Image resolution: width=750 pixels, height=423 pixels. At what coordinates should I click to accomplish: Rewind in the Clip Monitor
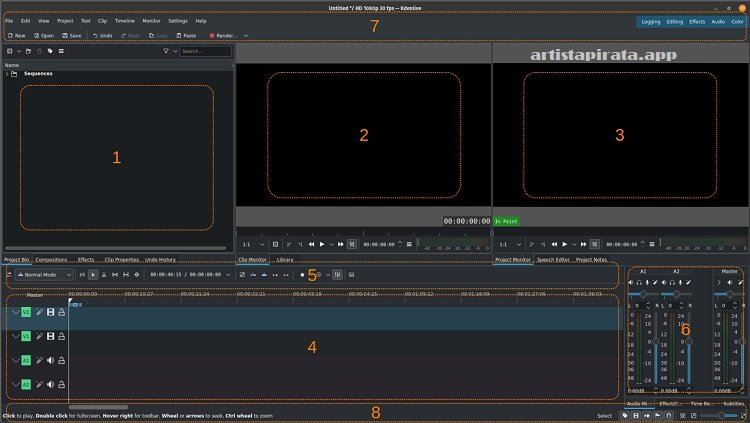click(311, 244)
